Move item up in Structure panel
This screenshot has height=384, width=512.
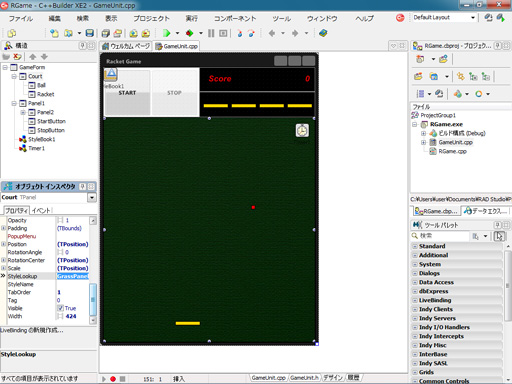coord(33,57)
